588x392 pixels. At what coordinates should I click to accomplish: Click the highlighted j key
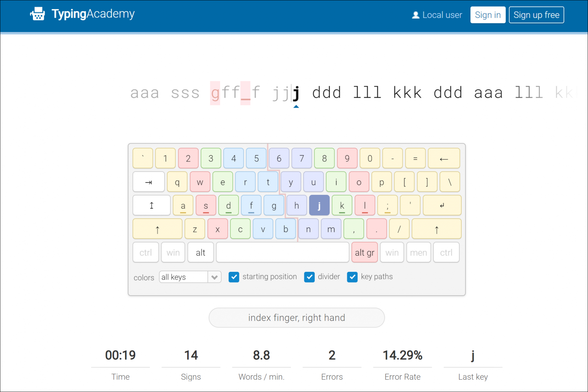[319, 206]
